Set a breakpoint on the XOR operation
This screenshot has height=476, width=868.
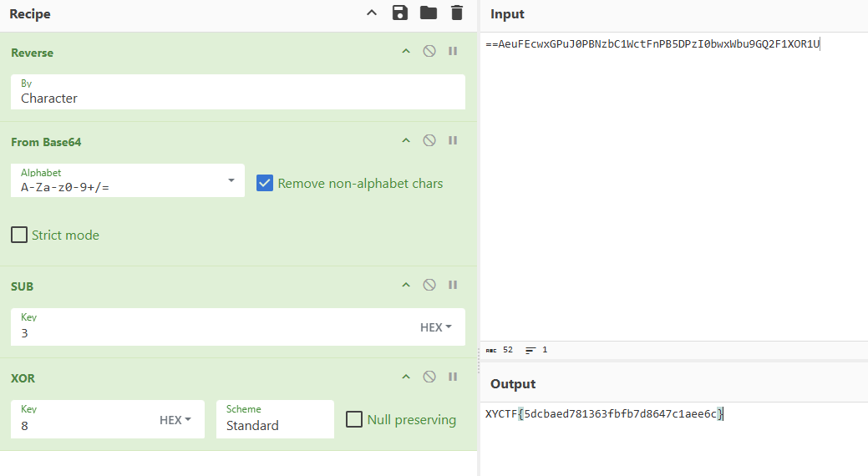(453, 377)
